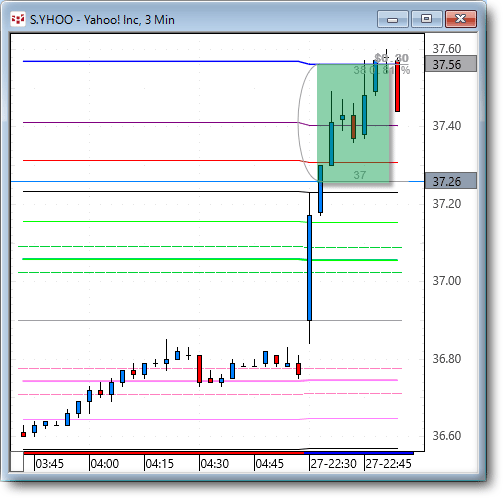The height and width of the screenshot is (499, 504).
Task: Click the red session bar above time axis
Action: point(164,453)
